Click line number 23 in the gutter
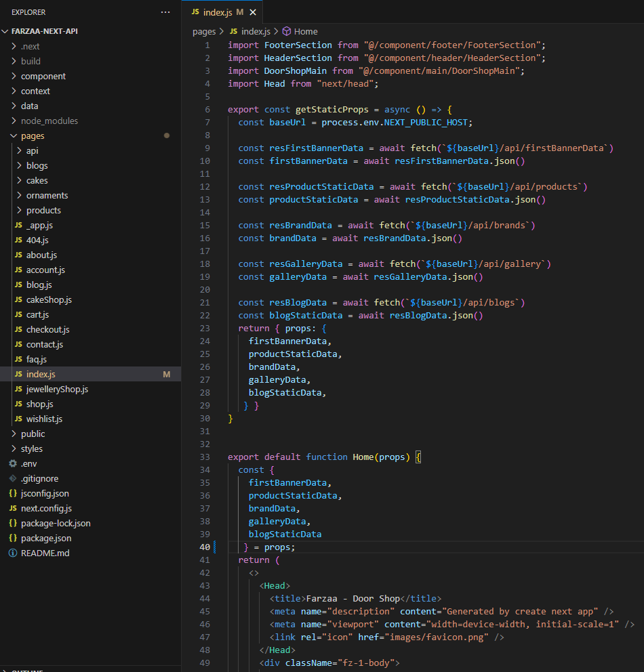 tap(205, 328)
